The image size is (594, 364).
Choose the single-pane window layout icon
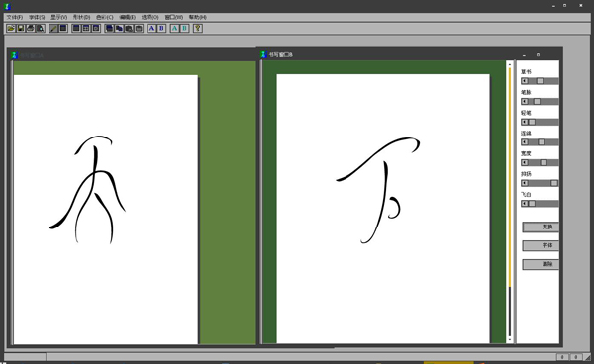(x=76, y=28)
